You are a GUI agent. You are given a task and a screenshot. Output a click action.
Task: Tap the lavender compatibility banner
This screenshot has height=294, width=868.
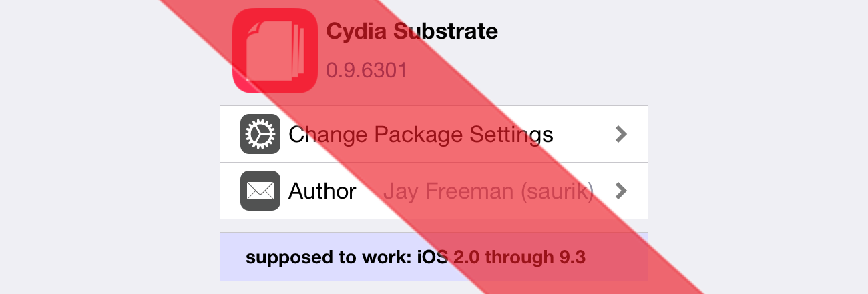coord(434,257)
